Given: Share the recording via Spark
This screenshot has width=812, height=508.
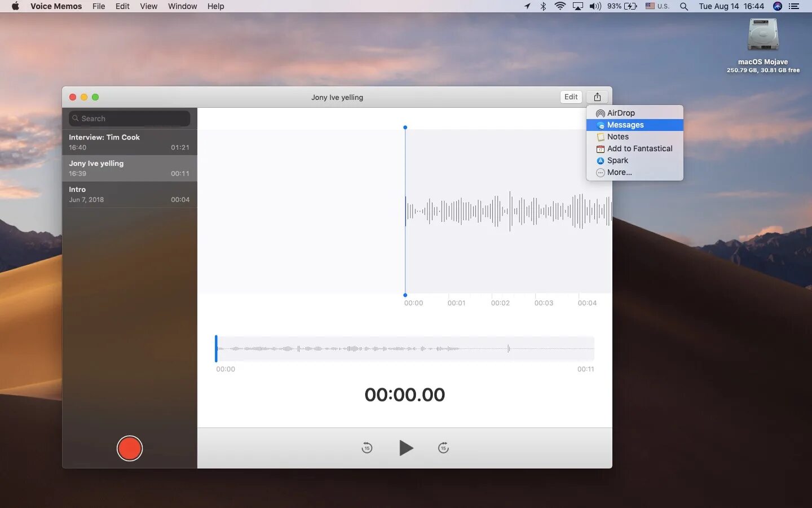Looking at the screenshot, I should click(635, 160).
